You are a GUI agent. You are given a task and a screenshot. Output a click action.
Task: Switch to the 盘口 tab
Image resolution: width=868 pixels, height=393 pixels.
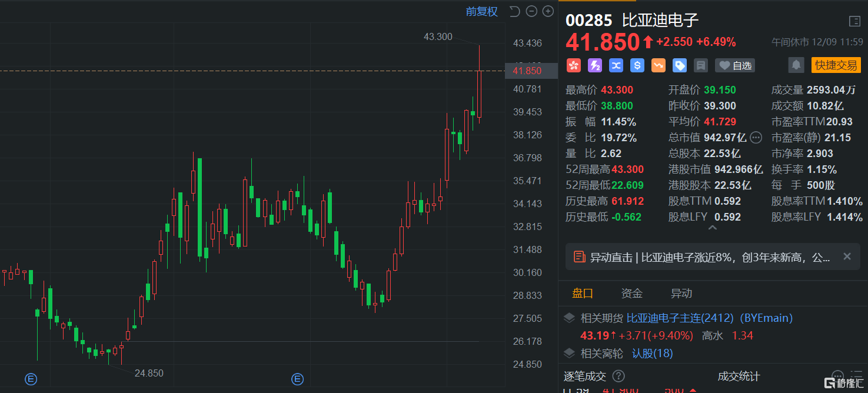click(583, 294)
